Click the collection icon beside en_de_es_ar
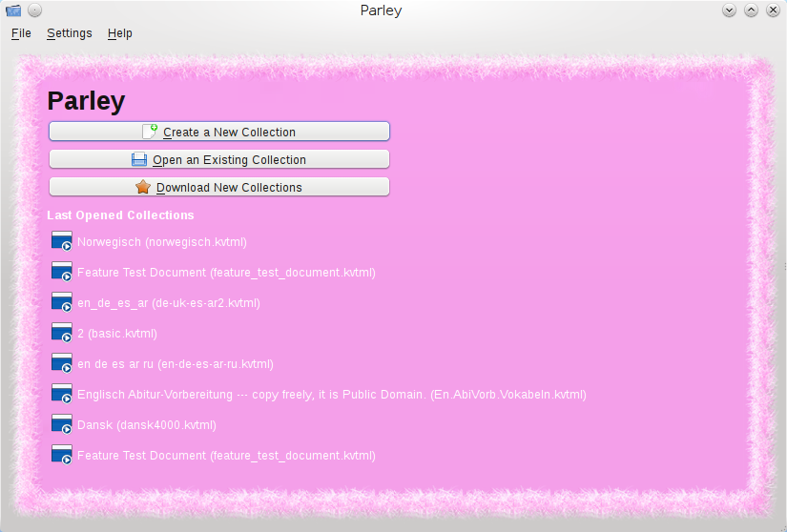787x532 pixels. pyautogui.click(x=62, y=302)
